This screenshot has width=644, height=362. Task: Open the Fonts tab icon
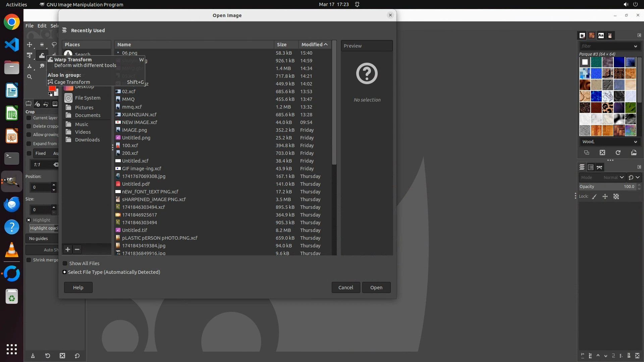(601, 35)
